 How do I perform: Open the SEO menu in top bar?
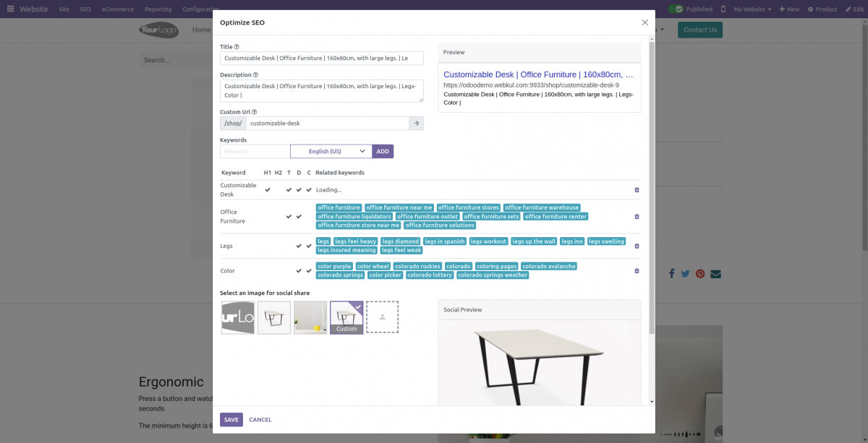point(85,9)
